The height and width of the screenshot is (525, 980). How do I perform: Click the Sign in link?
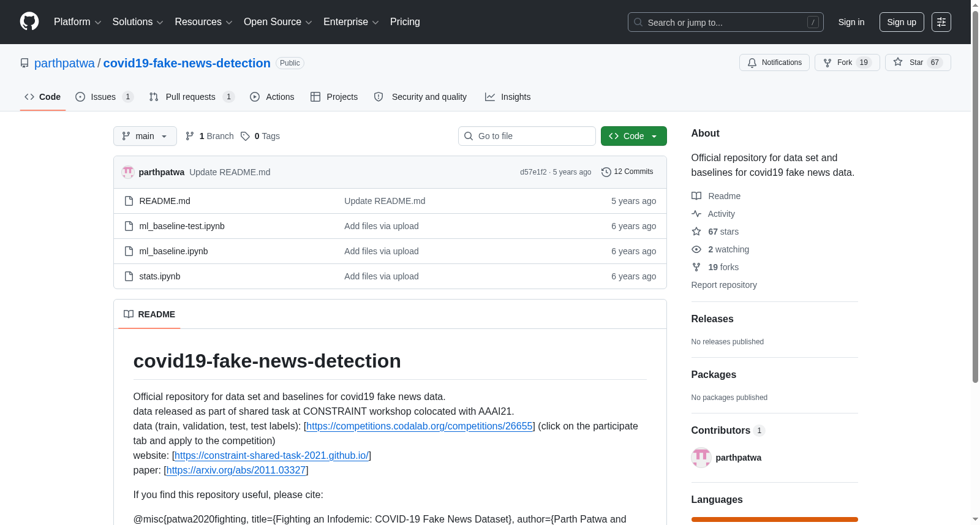851,22
